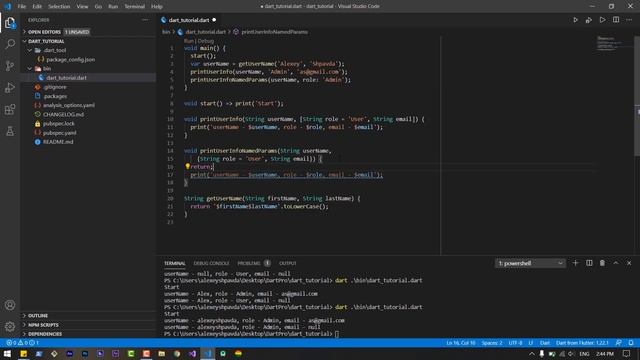Close the terminal panel
Image resolution: width=640 pixels, height=360 pixels.
click(x=629, y=263)
